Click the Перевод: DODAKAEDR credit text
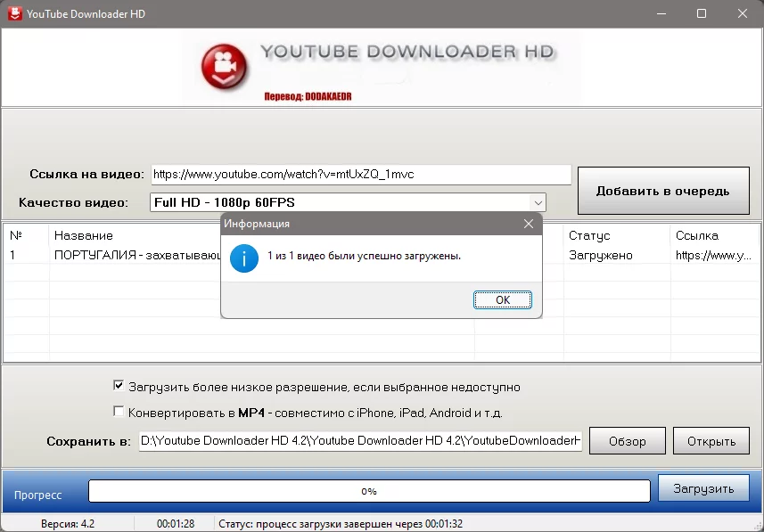Viewport: 764px width, 532px height. (x=308, y=96)
